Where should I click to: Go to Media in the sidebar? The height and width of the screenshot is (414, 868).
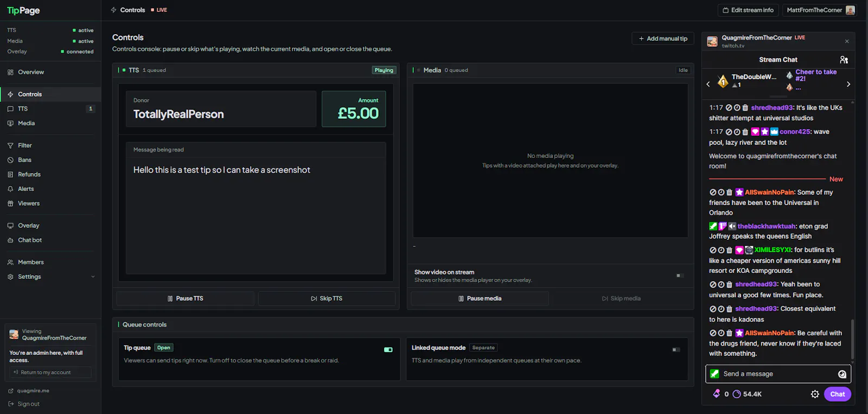50,124
